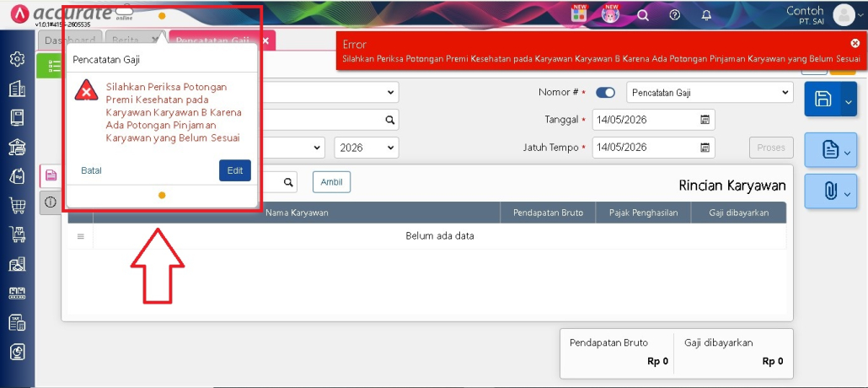Open notifications bell icon
The height and width of the screenshot is (388, 868).
(706, 15)
